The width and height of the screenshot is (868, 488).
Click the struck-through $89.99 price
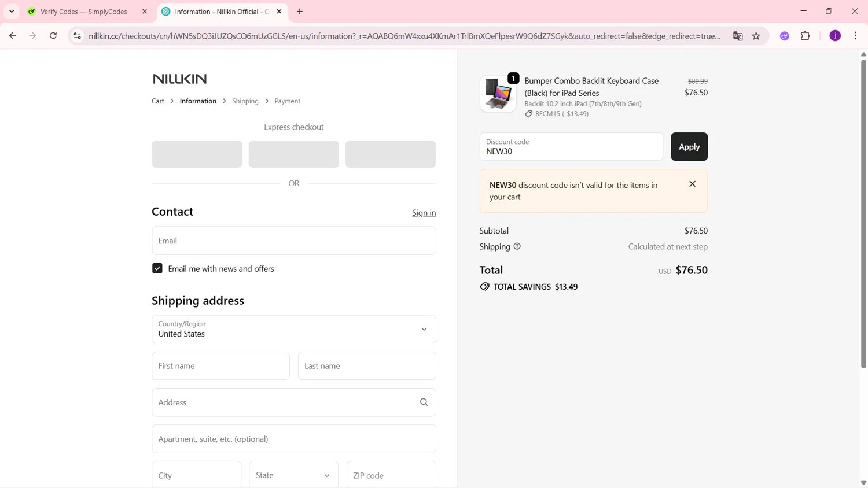[x=698, y=82]
